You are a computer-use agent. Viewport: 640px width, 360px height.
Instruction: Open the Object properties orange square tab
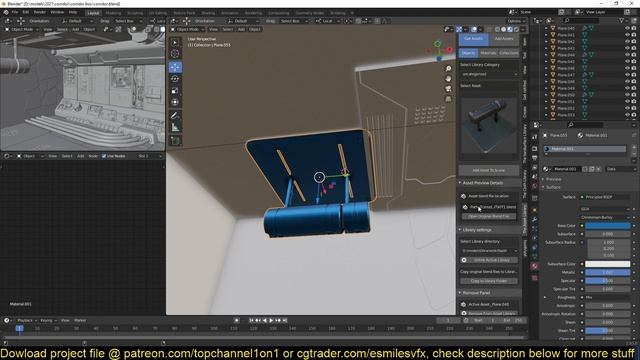[x=534, y=210]
